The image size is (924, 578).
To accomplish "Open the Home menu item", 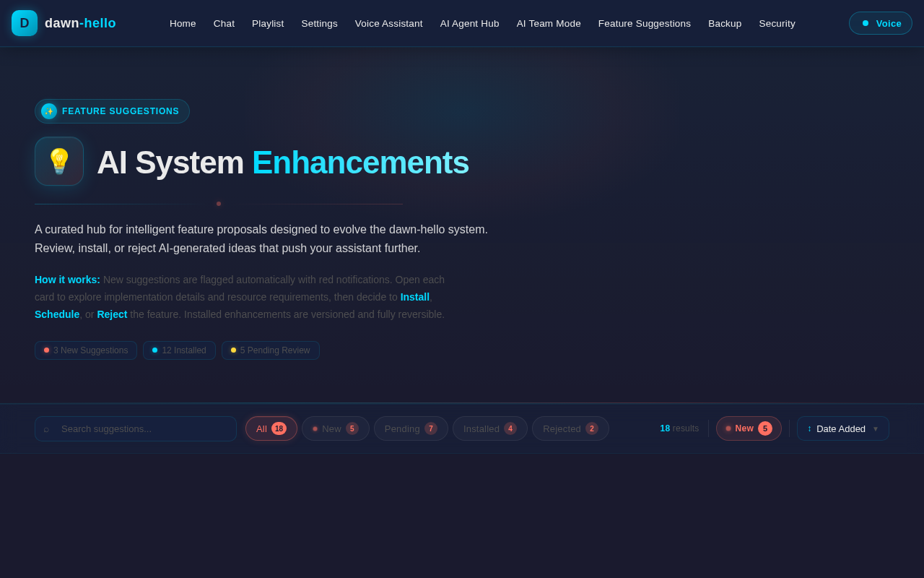I will click(x=183, y=23).
